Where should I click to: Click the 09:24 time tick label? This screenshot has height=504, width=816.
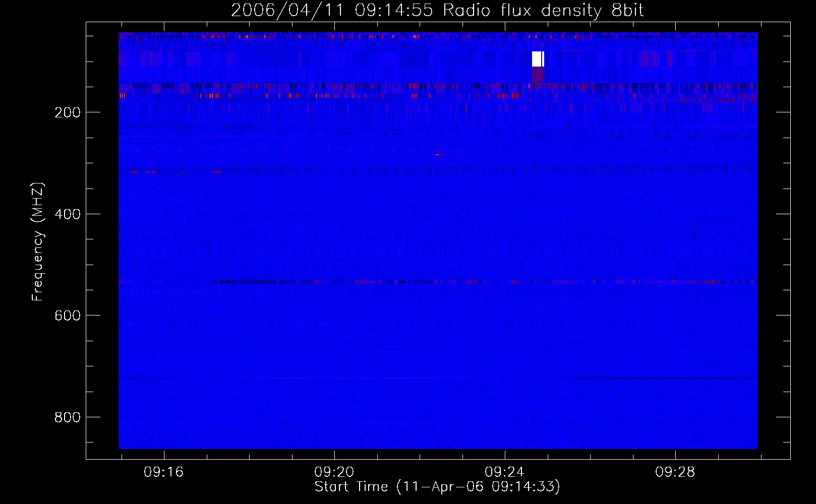(505, 472)
